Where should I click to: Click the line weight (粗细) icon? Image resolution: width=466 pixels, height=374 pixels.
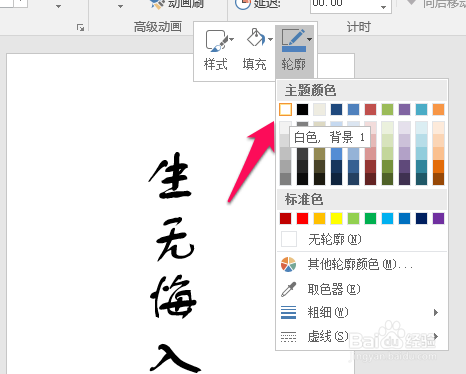point(288,312)
